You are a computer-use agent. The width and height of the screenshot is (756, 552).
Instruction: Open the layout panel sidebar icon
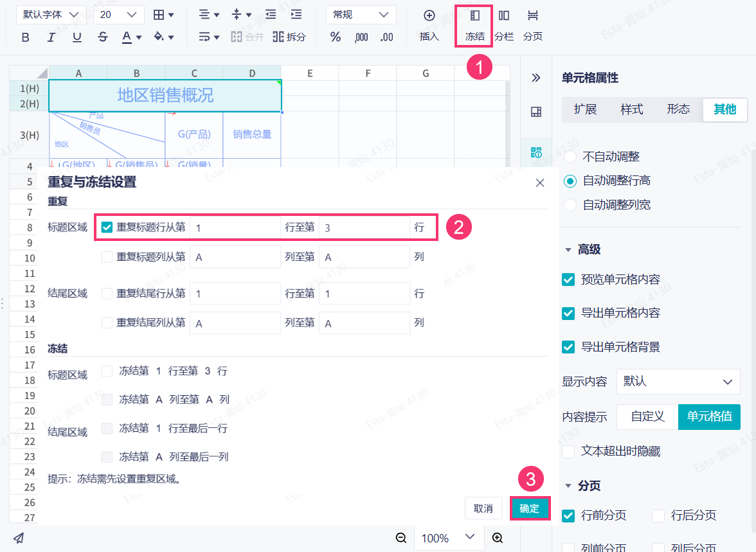pyautogui.click(x=536, y=112)
